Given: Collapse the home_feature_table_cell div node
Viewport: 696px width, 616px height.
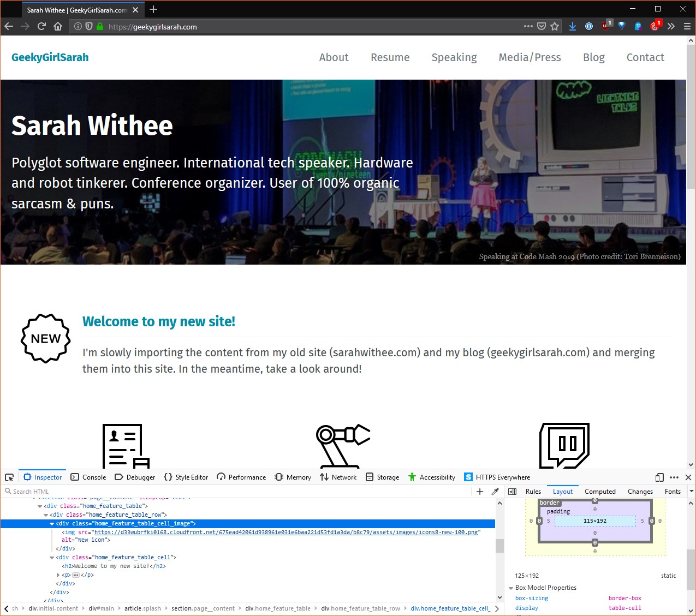Looking at the screenshot, I should click(52, 558).
